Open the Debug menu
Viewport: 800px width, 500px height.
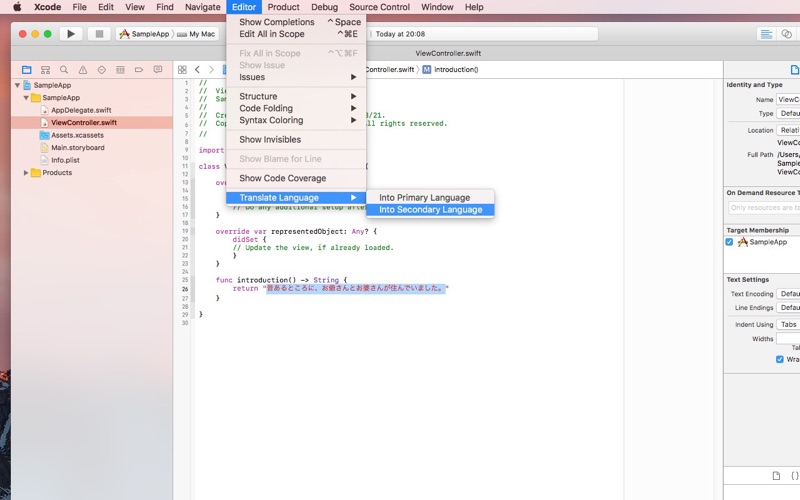pos(324,7)
